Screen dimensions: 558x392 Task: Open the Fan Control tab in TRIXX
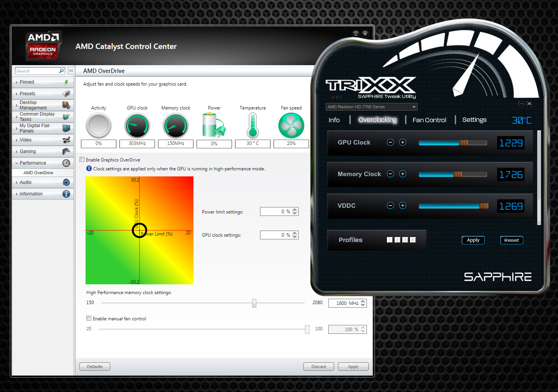tap(429, 120)
